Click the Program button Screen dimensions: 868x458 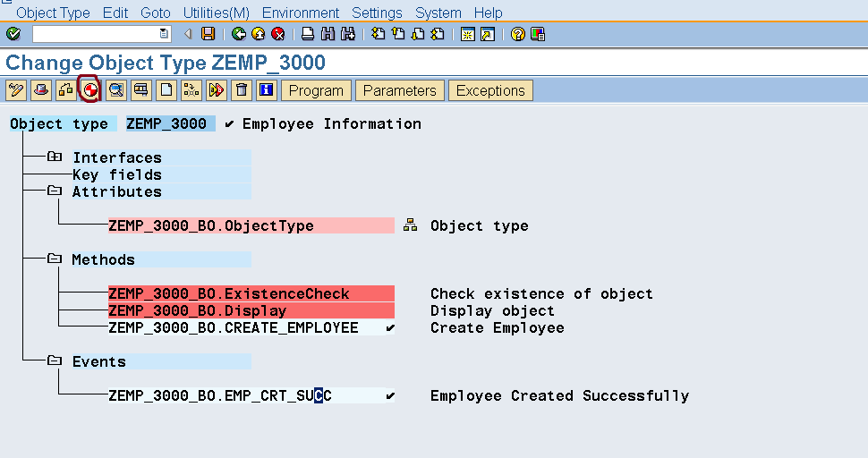pos(316,90)
